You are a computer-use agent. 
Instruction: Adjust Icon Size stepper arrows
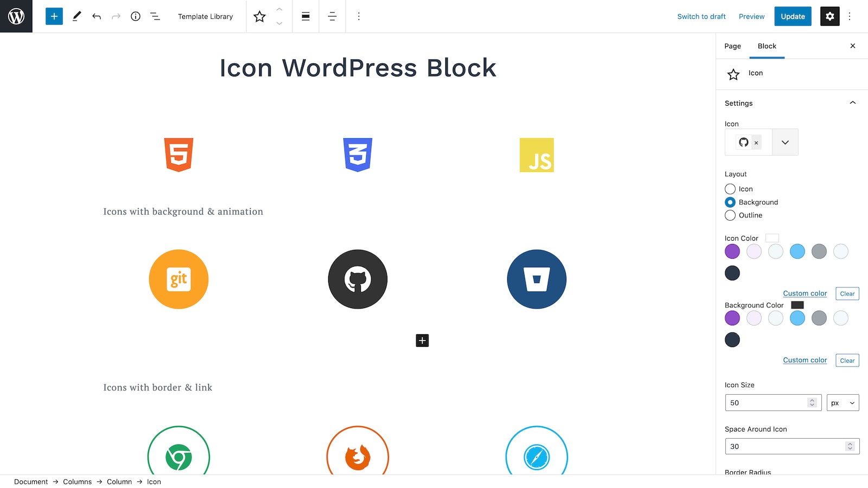coord(812,403)
